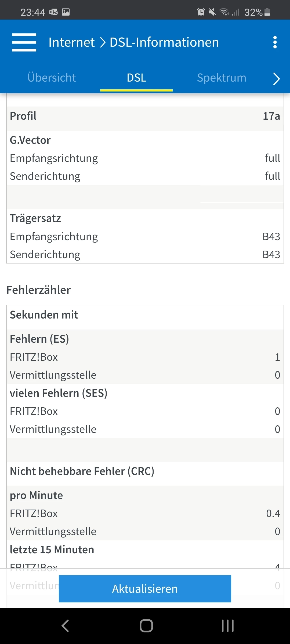Tap the Internet breadcrumb in the header
Screen dimensions: 290x644
click(72, 42)
